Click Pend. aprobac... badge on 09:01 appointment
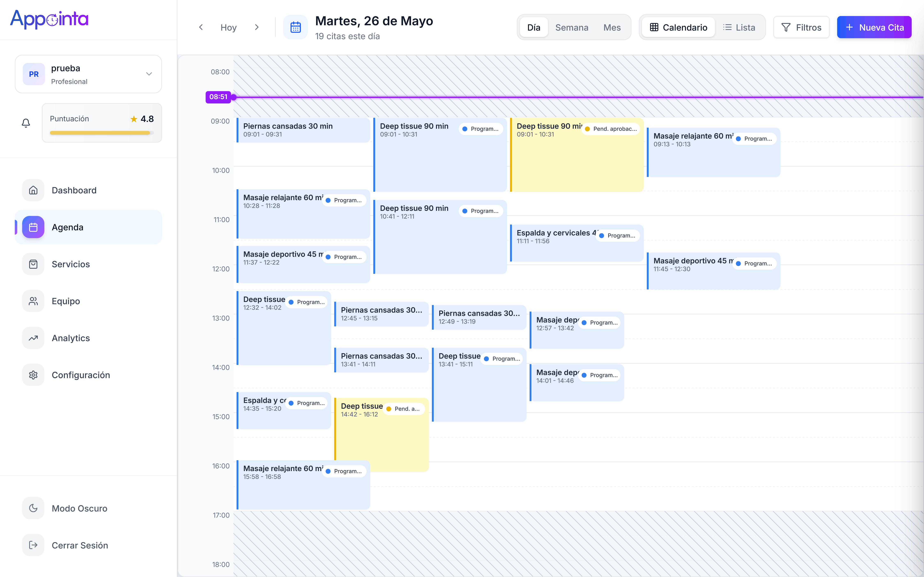924x577 pixels. [611, 129]
